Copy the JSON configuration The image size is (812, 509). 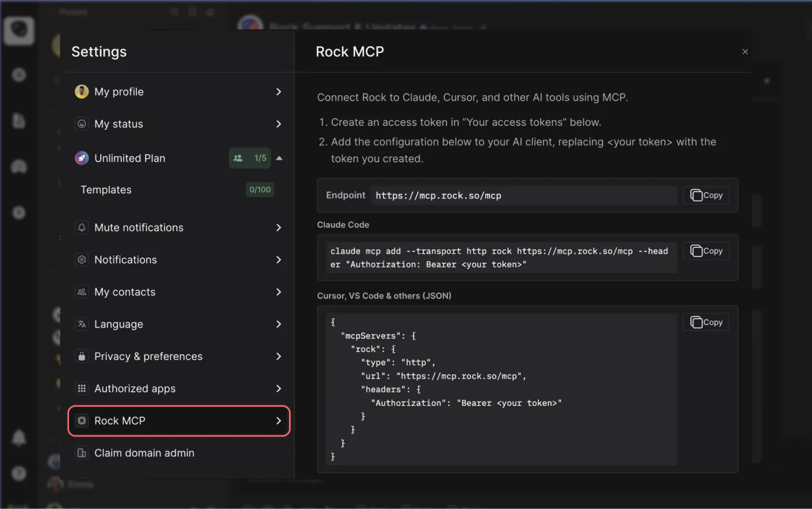click(706, 322)
